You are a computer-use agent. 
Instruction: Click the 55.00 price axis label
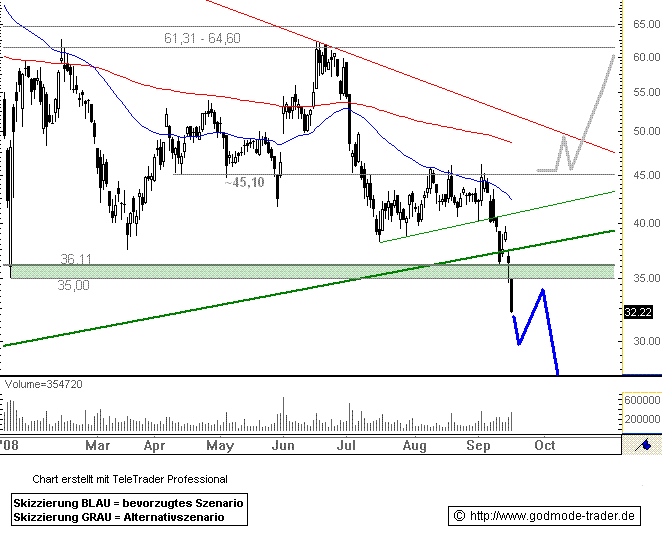click(x=647, y=92)
